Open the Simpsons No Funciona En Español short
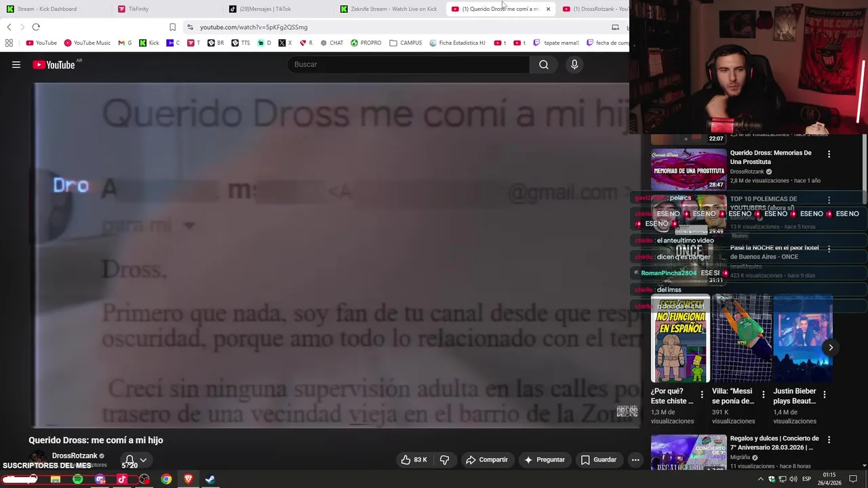Viewport: 868px width, 488px height. pyautogui.click(x=680, y=339)
